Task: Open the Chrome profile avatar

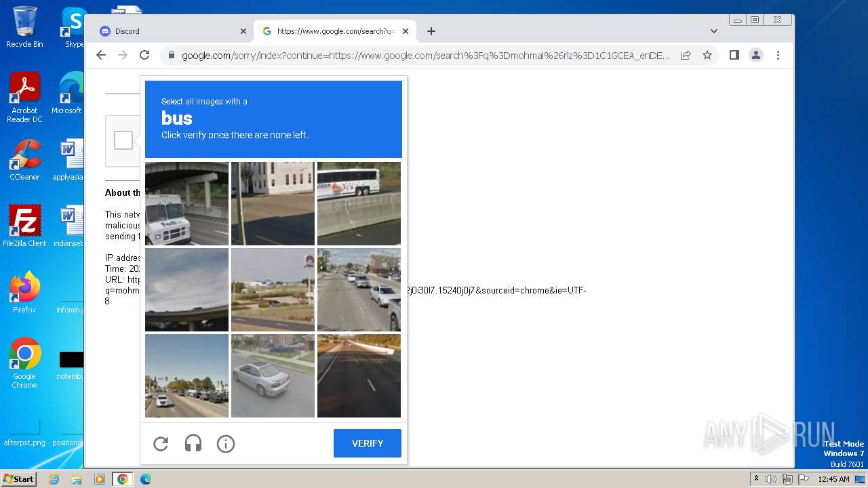Action: pyautogui.click(x=756, y=55)
